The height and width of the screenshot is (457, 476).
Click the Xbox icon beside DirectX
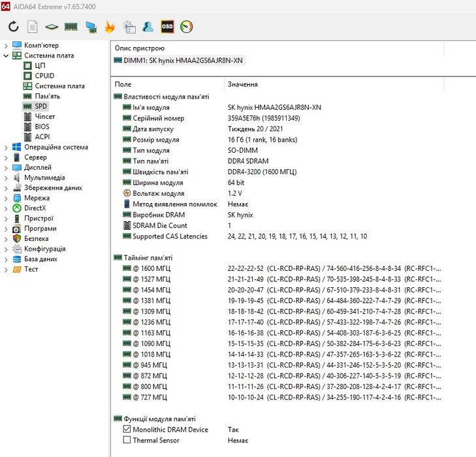coord(17,208)
